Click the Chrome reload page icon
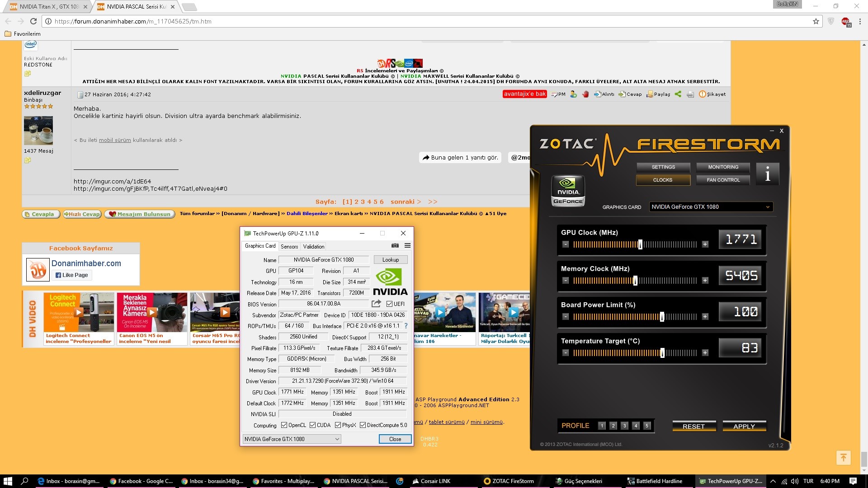 coord(33,21)
